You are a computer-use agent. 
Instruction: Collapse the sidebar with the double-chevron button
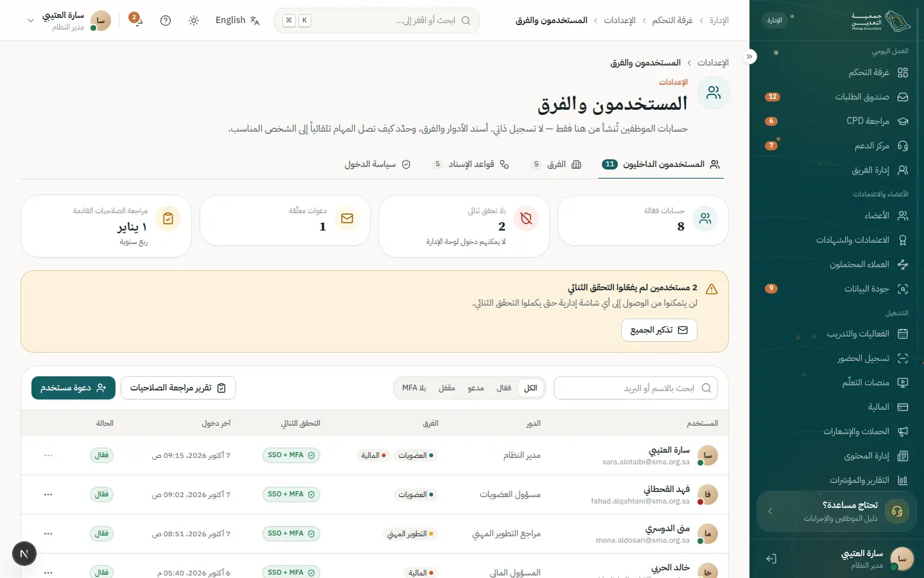coord(749,57)
